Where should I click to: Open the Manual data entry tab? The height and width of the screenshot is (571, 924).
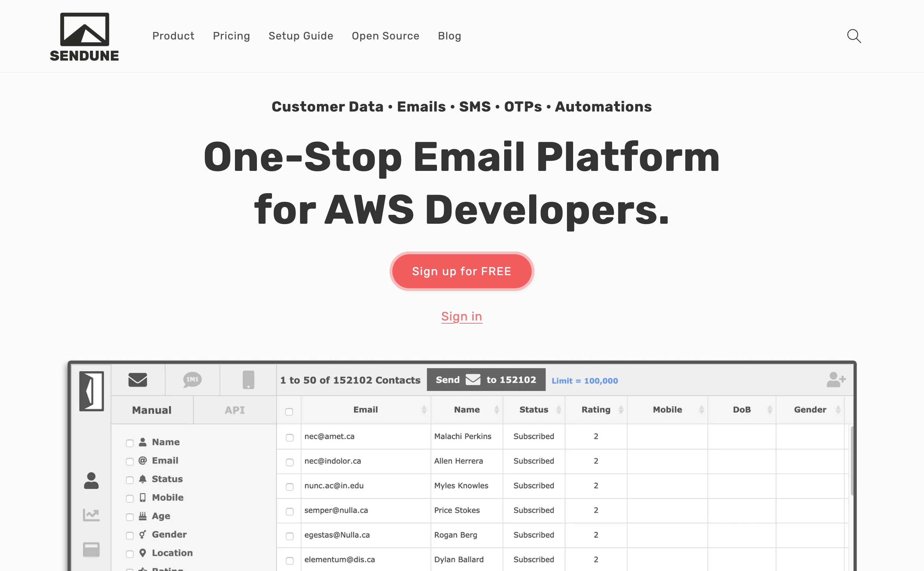(151, 409)
